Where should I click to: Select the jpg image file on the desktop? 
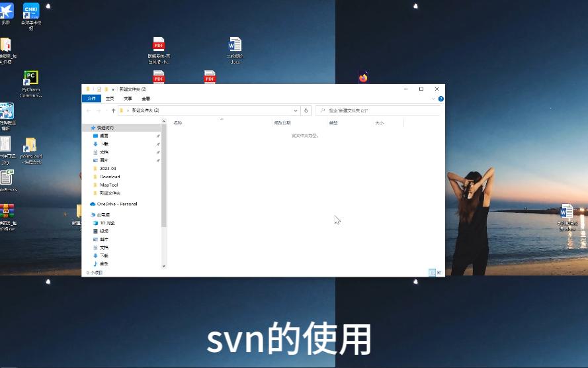click(x=6, y=150)
